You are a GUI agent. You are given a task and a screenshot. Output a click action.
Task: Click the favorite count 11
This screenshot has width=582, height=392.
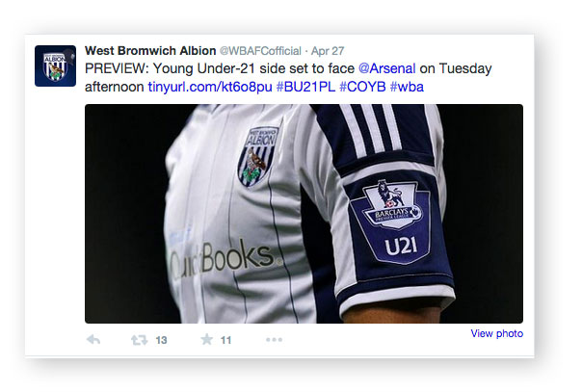tap(225, 340)
